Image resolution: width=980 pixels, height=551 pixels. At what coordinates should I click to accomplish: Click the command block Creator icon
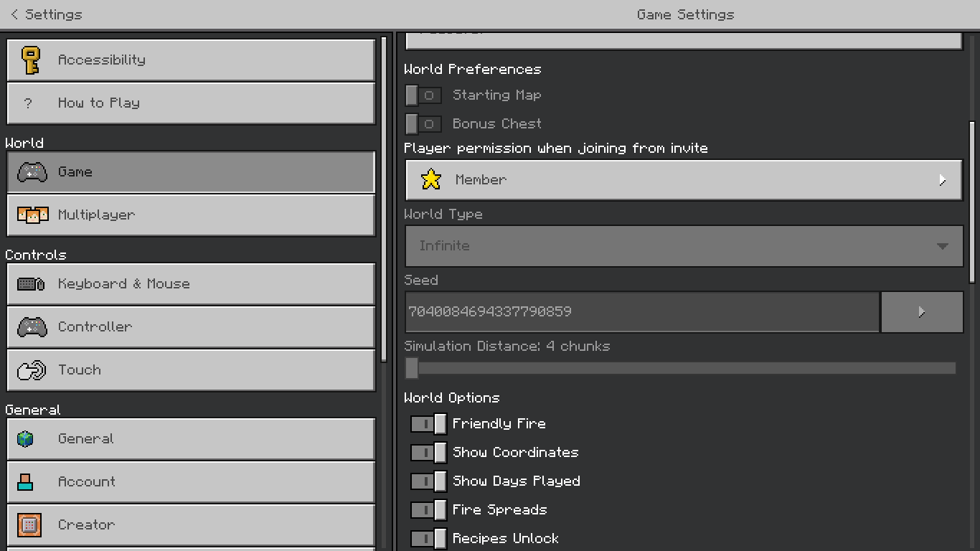click(29, 525)
